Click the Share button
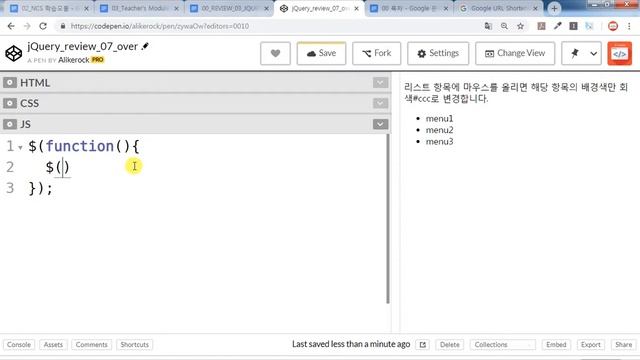 coord(624,344)
